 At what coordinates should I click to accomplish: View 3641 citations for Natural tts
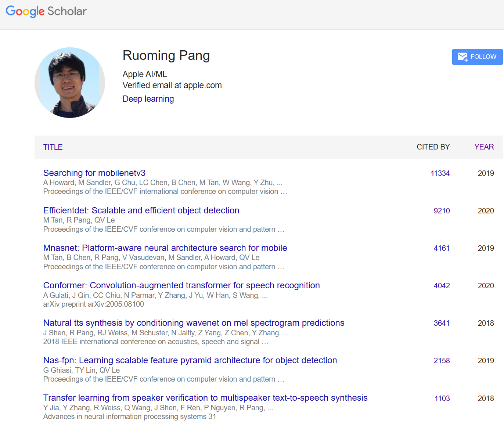pyautogui.click(x=442, y=323)
